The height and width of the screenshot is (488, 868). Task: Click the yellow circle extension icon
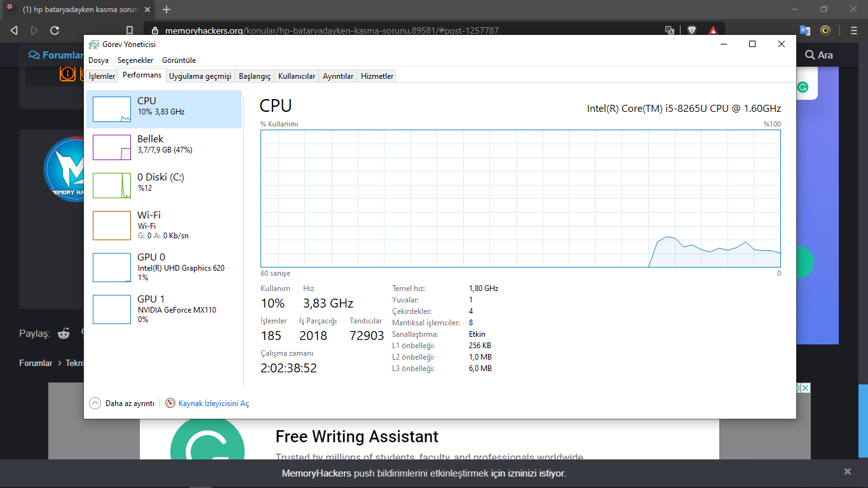[x=825, y=30]
